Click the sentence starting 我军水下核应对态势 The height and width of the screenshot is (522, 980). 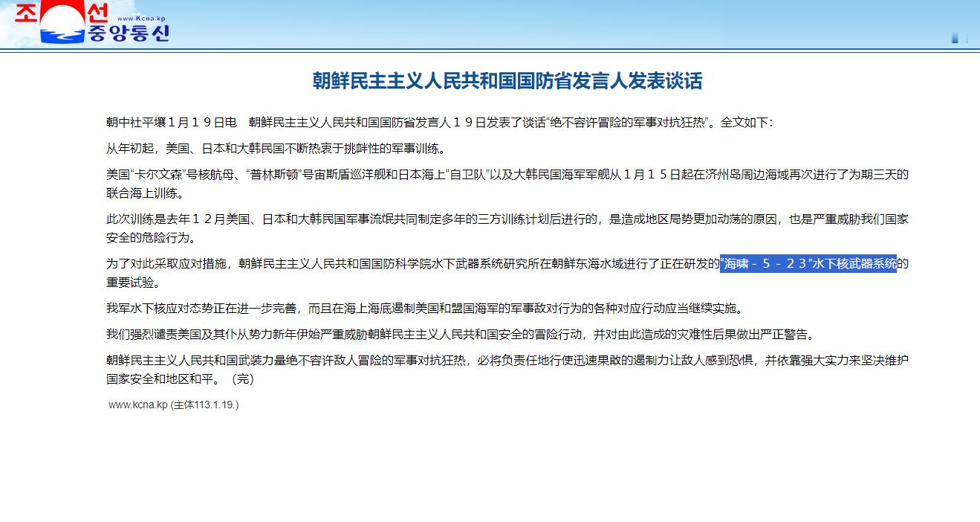[x=424, y=308]
